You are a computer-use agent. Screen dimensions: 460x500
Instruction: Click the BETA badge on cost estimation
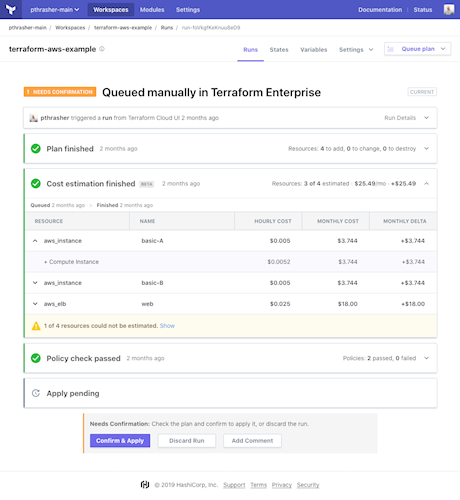(146, 184)
